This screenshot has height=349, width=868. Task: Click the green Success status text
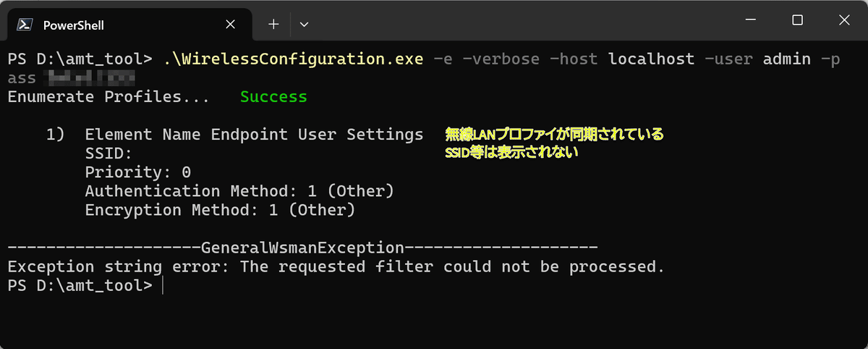[x=273, y=96]
